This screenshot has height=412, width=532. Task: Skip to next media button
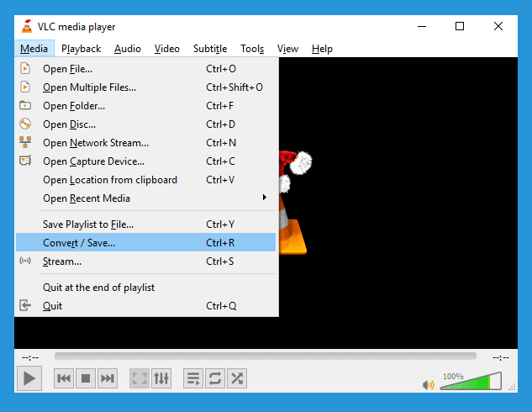108,378
